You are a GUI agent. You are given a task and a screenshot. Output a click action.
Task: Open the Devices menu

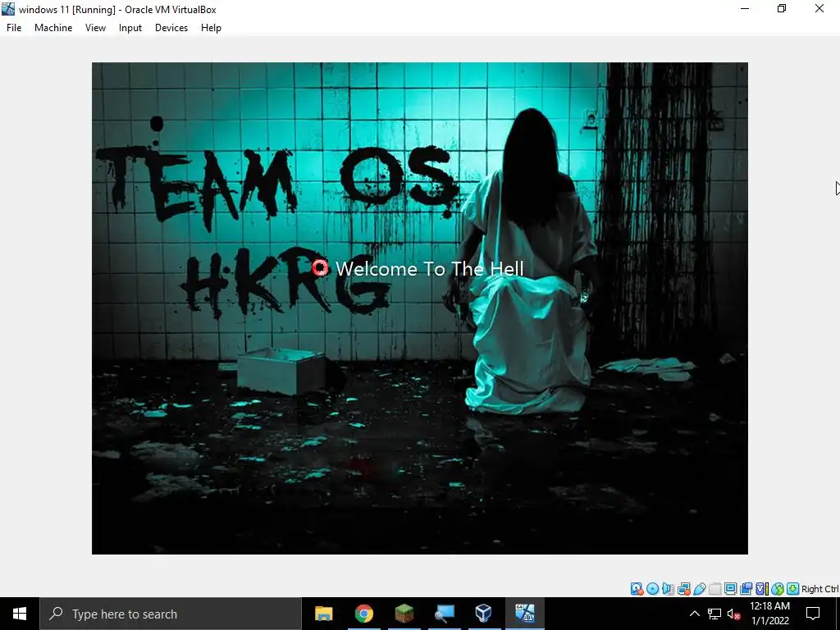click(x=171, y=28)
